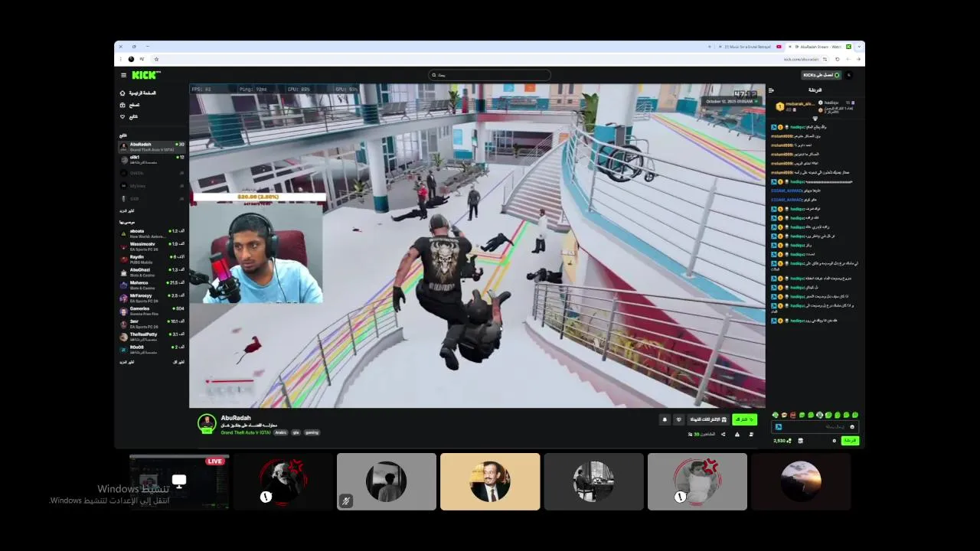Image resolution: width=980 pixels, height=551 pixels.
Task: Switch to the Music for a Brutal Betrayal tab
Action: 750,47
